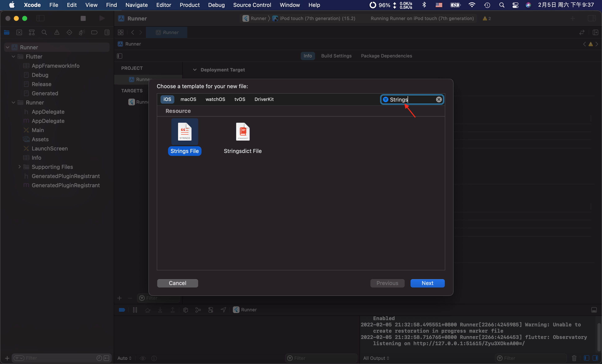The height and width of the screenshot is (364, 602).
Task: Open Spotlight search in menu bar
Action: point(502,5)
